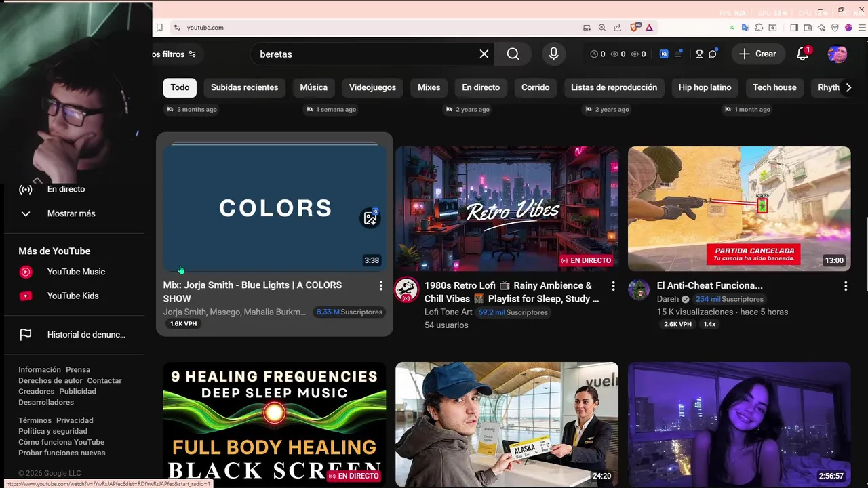Screen dimensions: 868x488
Task: Open the Brave Shields lion icon
Action: click(x=635, y=28)
